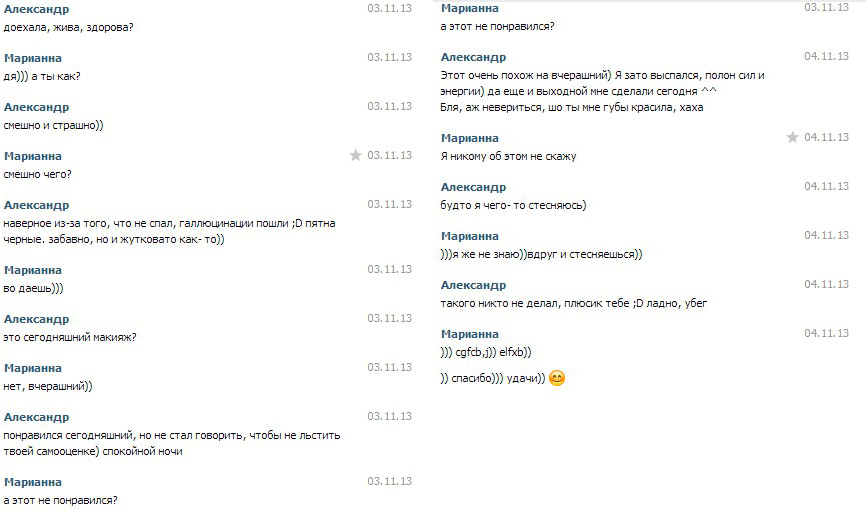This screenshot has height=516, width=866.
Task: Click Александр's name above 'Этот очень похож' message
Action: pyautogui.click(x=473, y=57)
